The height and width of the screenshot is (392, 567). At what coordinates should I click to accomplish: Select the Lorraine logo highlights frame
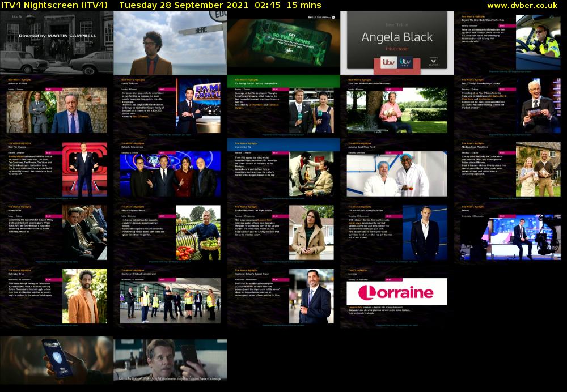point(397,297)
